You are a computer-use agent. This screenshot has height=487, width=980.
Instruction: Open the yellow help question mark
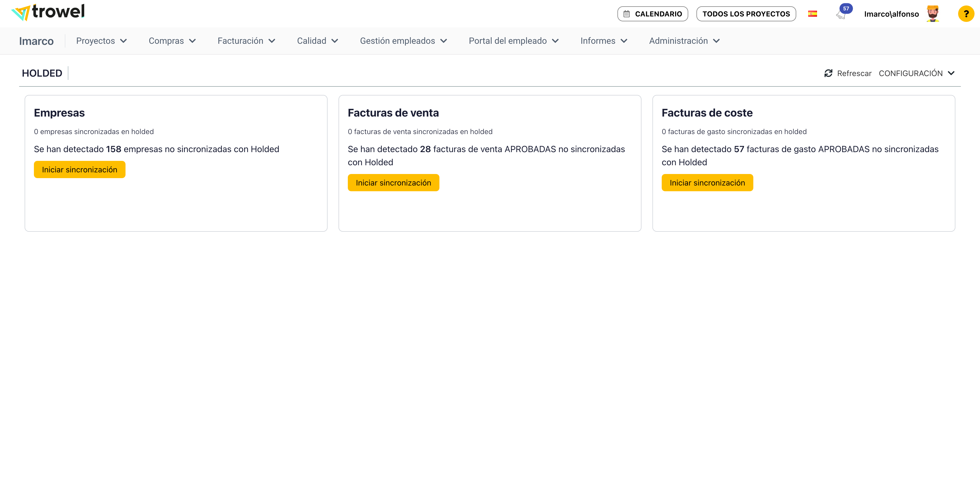tap(966, 14)
